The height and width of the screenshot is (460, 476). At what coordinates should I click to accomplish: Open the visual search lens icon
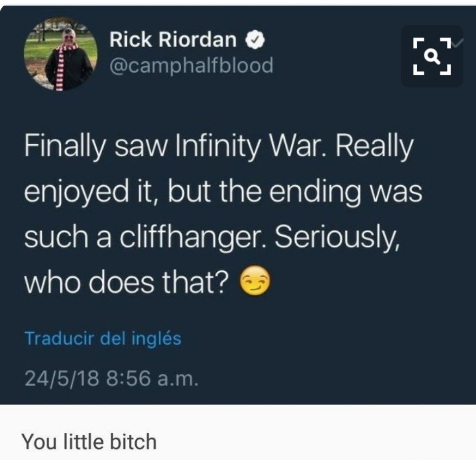coord(432,56)
